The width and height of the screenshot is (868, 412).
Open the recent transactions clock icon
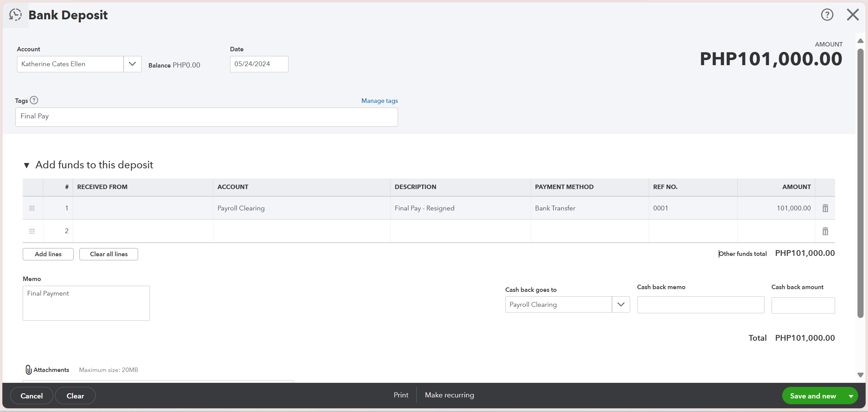pos(15,15)
